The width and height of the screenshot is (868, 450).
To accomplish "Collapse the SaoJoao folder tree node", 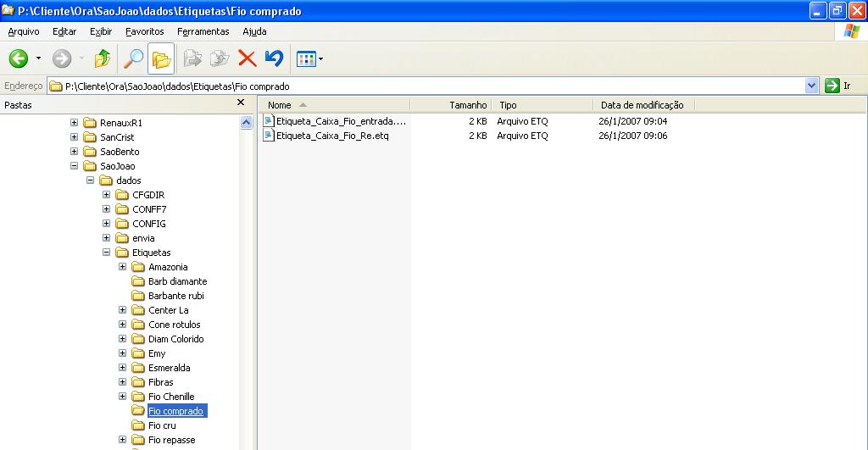I will [75, 166].
